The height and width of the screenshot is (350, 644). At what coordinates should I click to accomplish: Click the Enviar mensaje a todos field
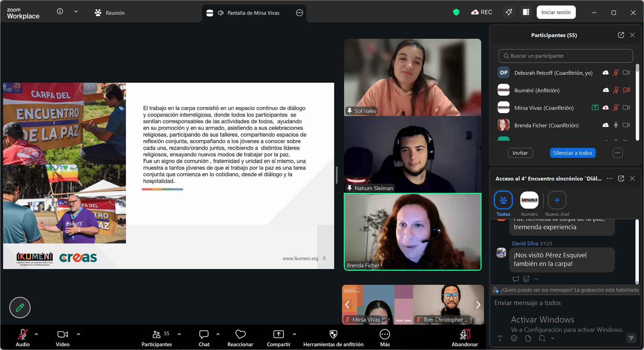566,303
